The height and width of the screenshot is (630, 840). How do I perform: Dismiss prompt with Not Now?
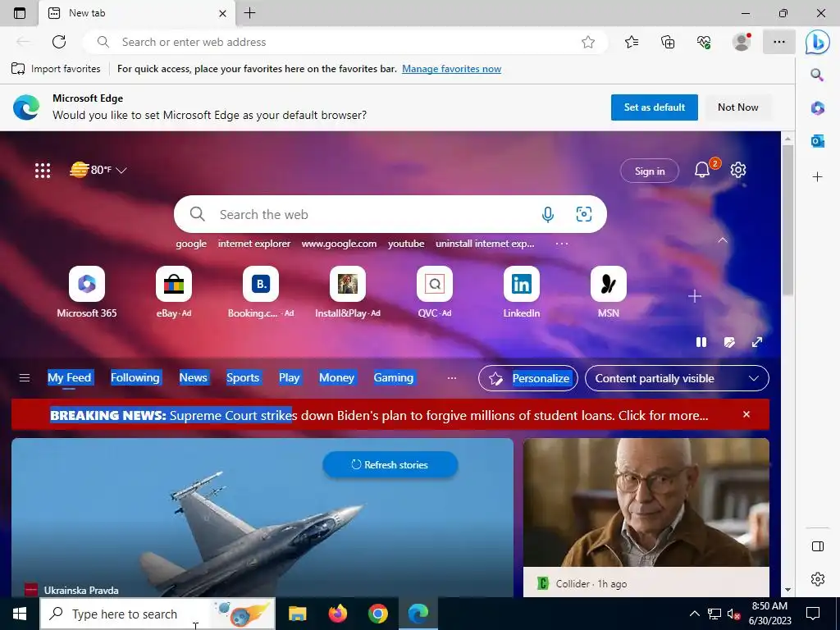coord(737,107)
